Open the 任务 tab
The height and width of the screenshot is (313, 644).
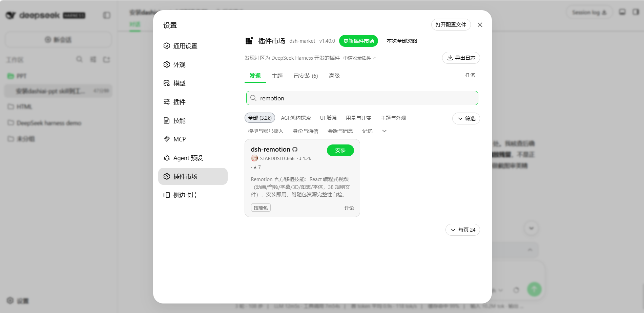coord(470,75)
